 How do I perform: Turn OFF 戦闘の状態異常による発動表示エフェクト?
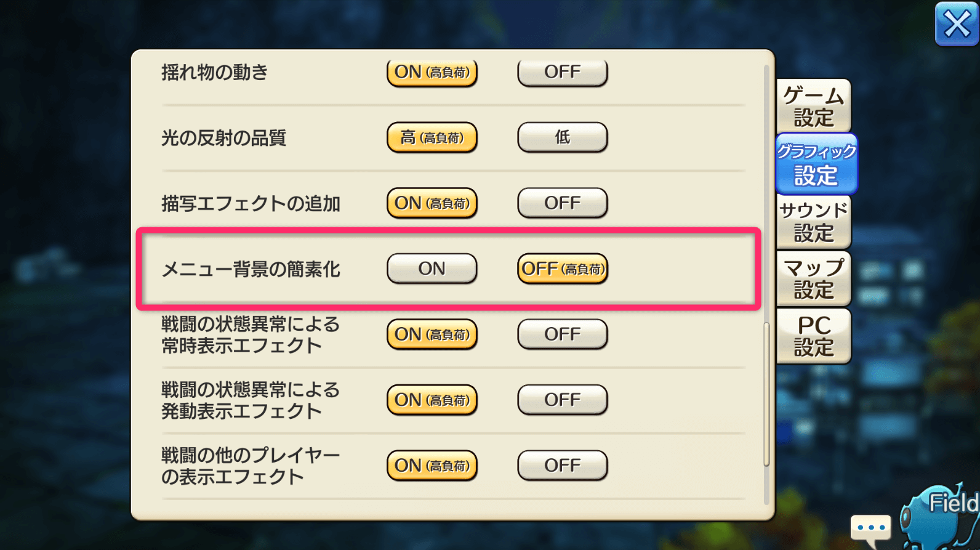(x=562, y=400)
